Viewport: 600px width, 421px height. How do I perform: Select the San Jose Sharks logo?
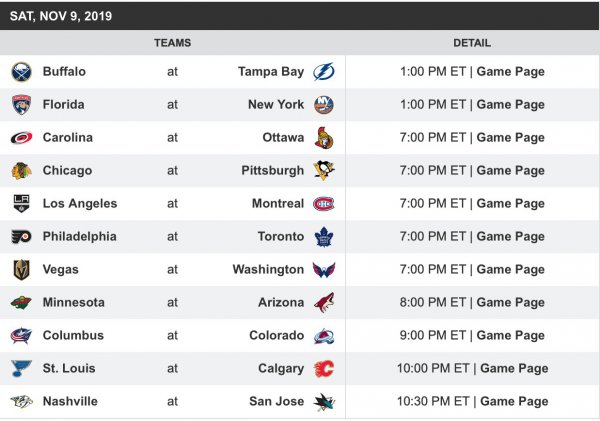coord(324,402)
